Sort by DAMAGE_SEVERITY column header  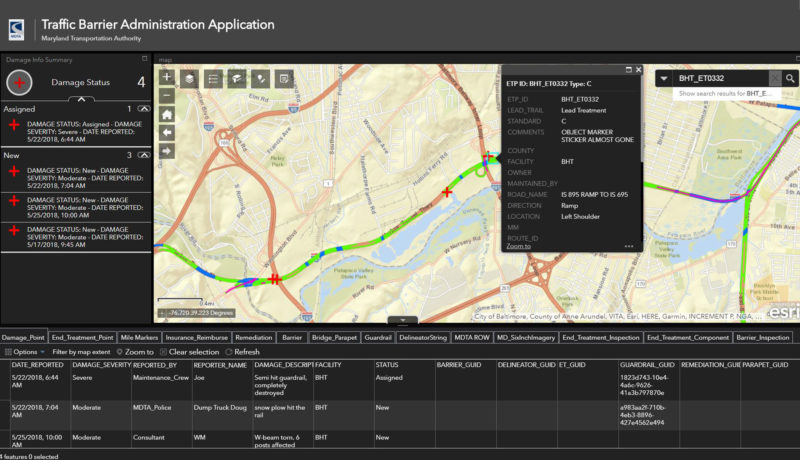coord(101,365)
